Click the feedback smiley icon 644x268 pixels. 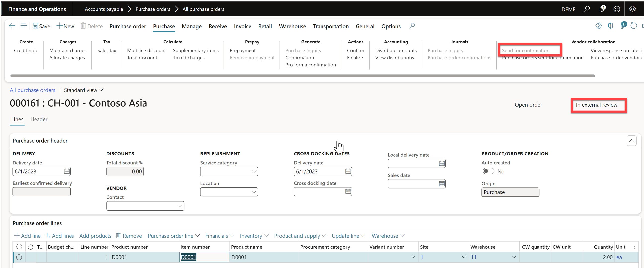[617, 9]
